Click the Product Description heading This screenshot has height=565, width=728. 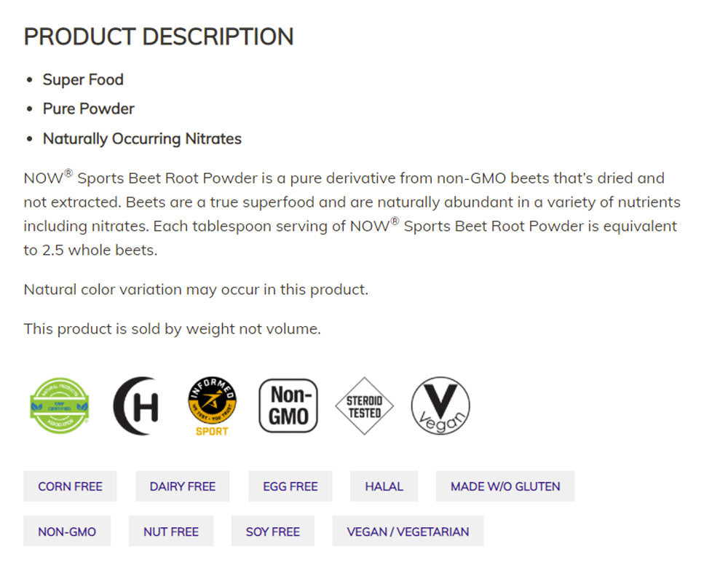point(159,36)
